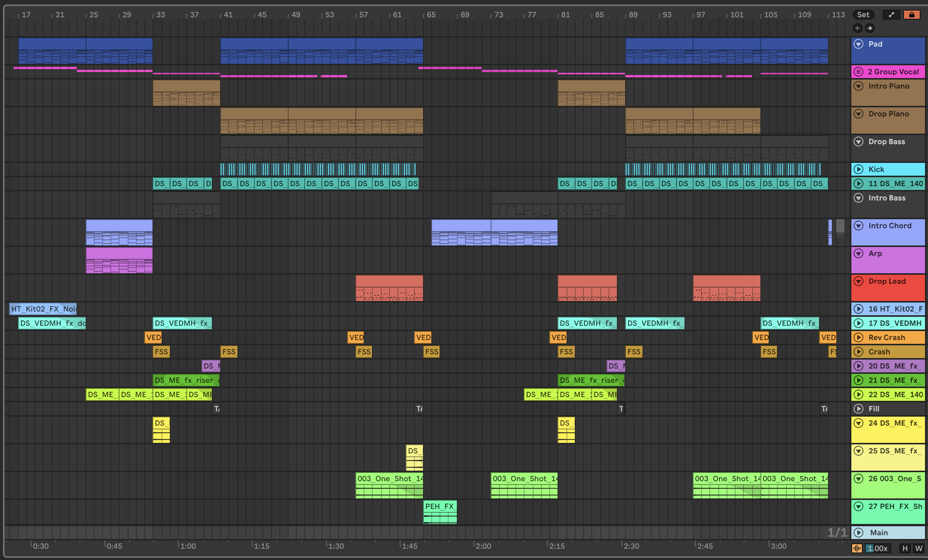The height and width of the screenshot is (560, 928).
Task: Toggle the automation mode button
Action: 891,15
